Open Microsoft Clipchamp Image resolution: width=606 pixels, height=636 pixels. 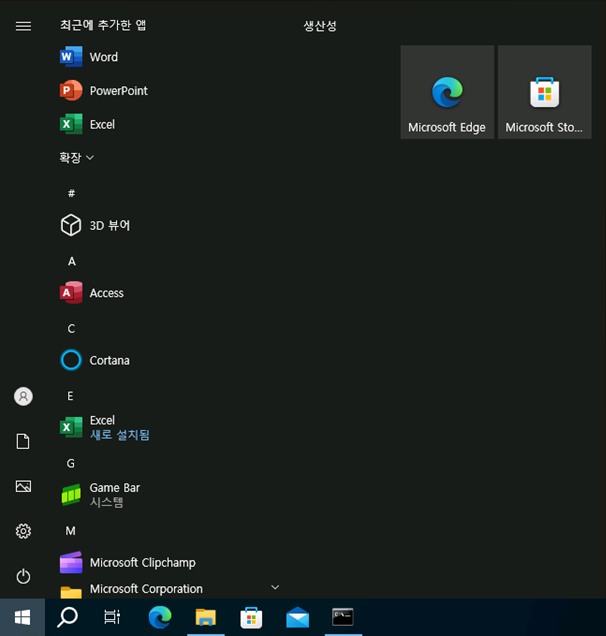click(x=170, y=562)
